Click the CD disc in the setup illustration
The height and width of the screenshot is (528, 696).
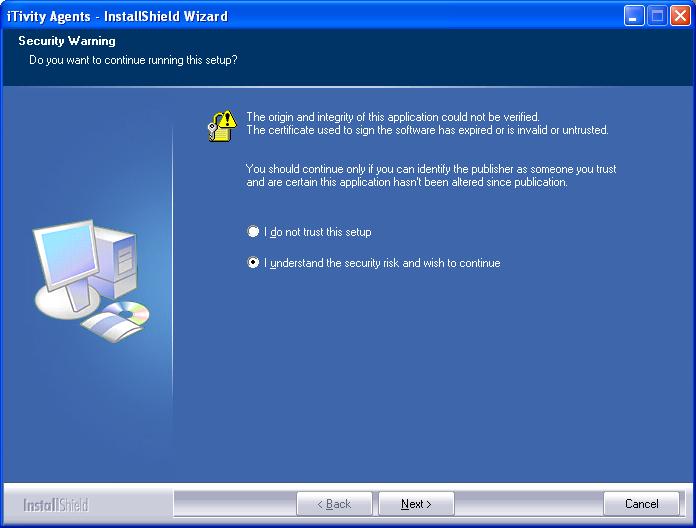tap(126, 313)
